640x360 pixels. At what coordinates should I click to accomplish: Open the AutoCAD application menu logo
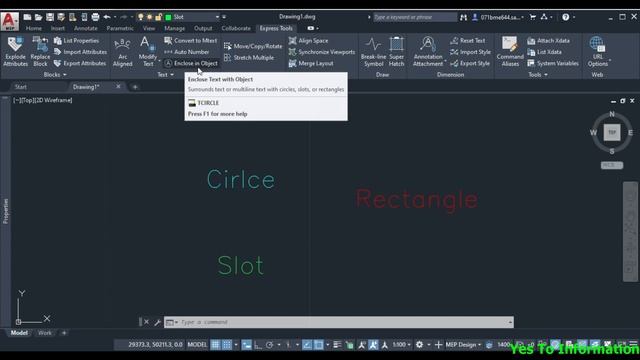coord(9,21)
